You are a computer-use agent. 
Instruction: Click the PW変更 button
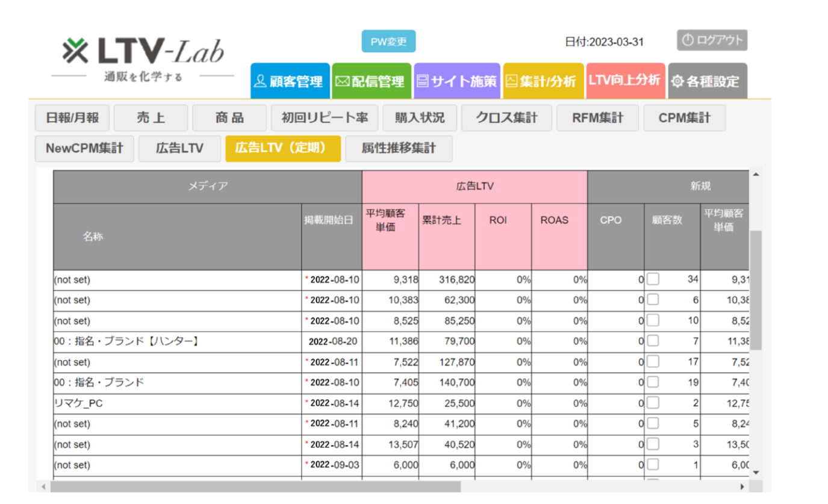click(x=388, y=42)
